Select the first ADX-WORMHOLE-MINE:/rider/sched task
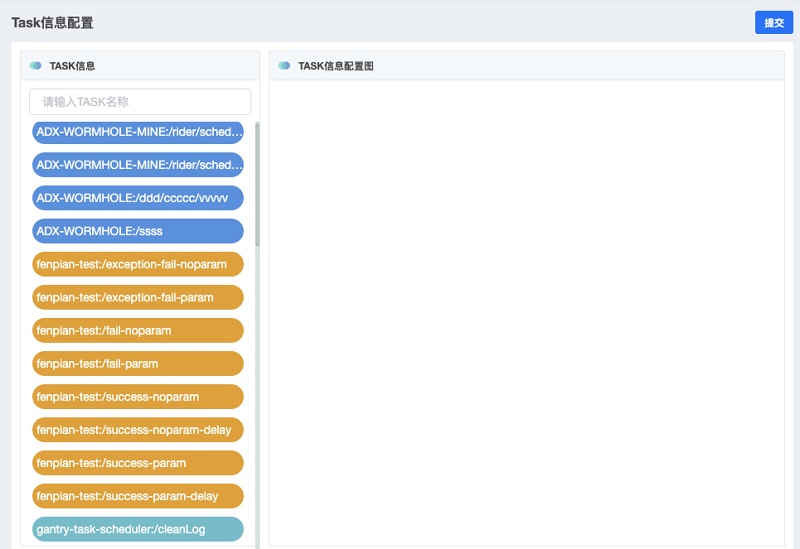 138,132
